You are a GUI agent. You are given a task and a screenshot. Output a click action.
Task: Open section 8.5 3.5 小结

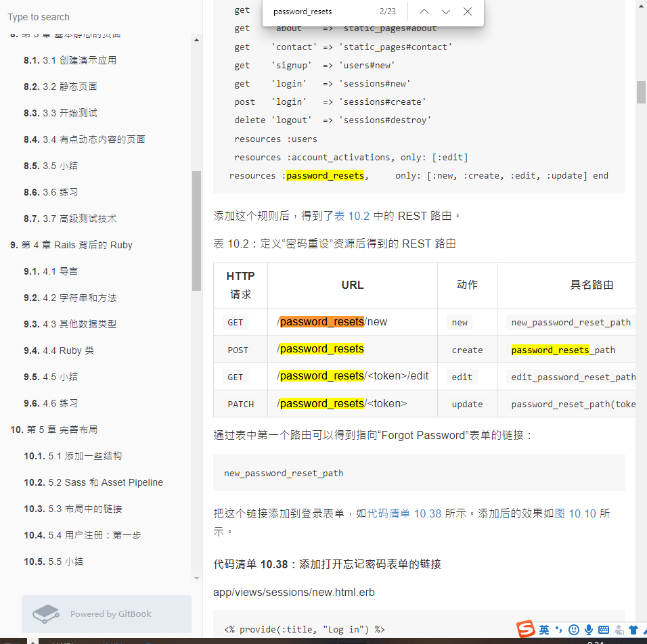tap(51, 166)
